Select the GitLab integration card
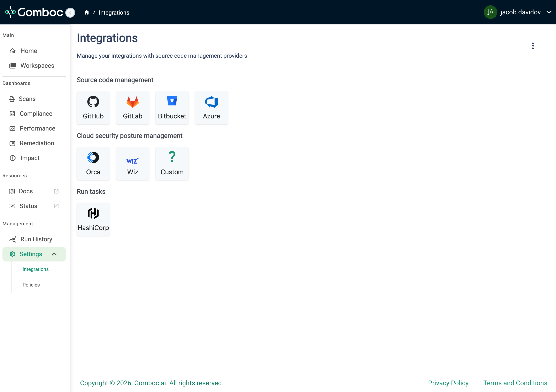This screenshot has height=392, width=556. 132,108
